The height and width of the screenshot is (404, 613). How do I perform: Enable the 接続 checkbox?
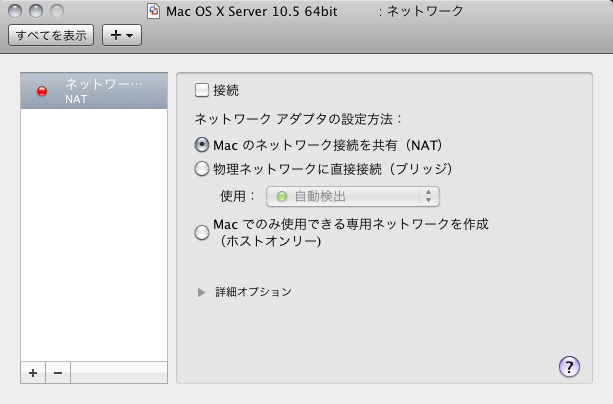(202, 90)
